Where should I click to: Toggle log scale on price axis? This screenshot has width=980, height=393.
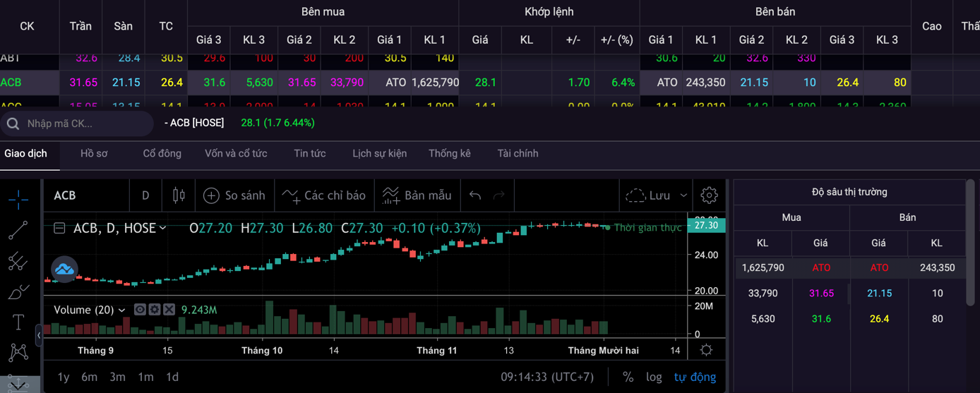coord(654,377)
